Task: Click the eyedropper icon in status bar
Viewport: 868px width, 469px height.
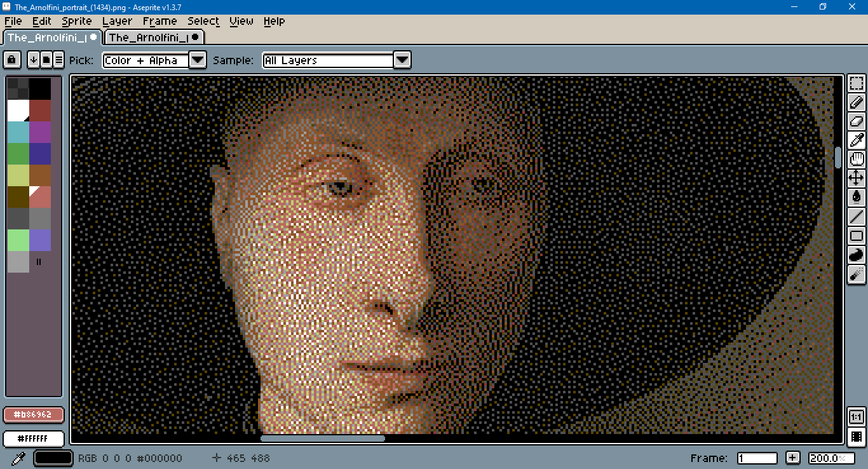Action: [x=18, y=458]
